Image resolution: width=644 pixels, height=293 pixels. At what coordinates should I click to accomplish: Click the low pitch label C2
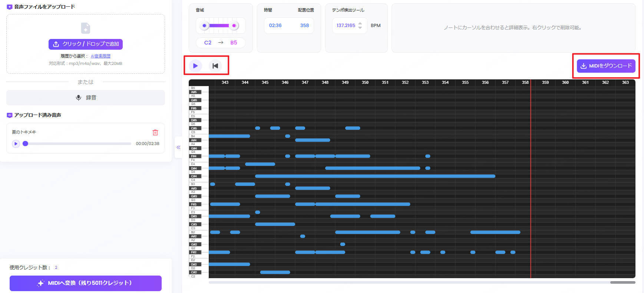tap(208, 43)
